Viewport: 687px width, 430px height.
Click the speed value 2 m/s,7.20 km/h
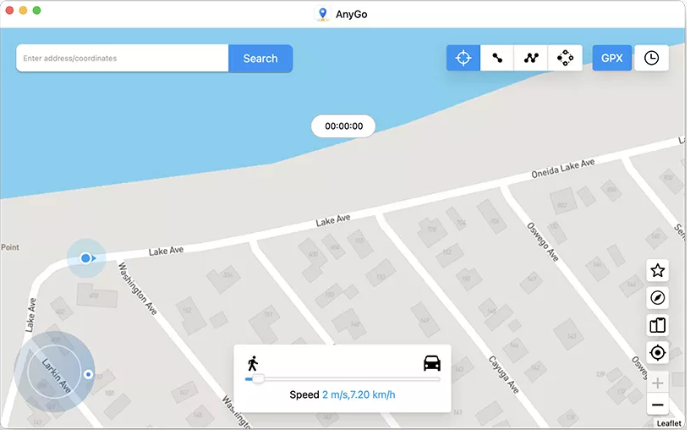358,394
